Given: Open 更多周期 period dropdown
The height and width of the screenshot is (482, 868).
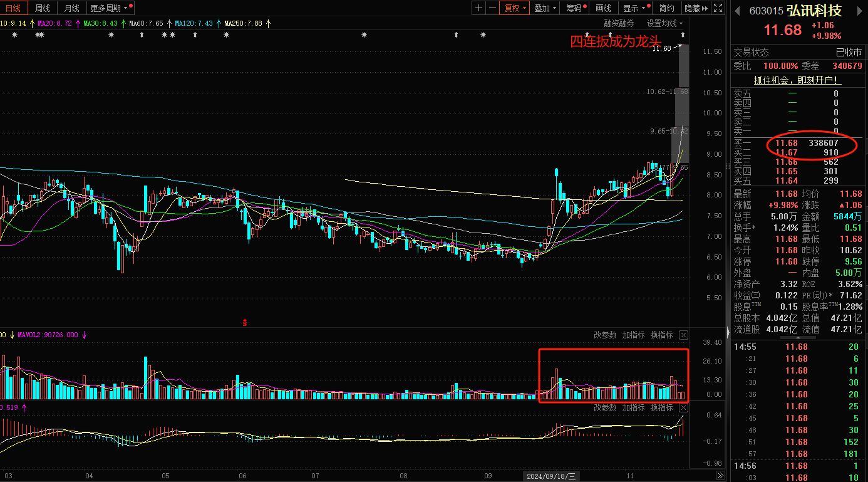Looking at the screenshot, I should pyautogui.click(x=110, y=8).
